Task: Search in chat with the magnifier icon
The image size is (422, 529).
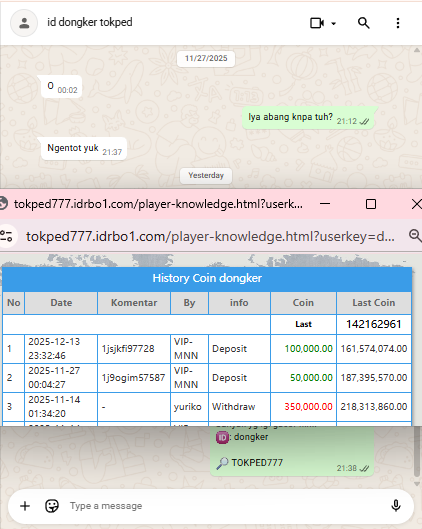Action: 364,23
